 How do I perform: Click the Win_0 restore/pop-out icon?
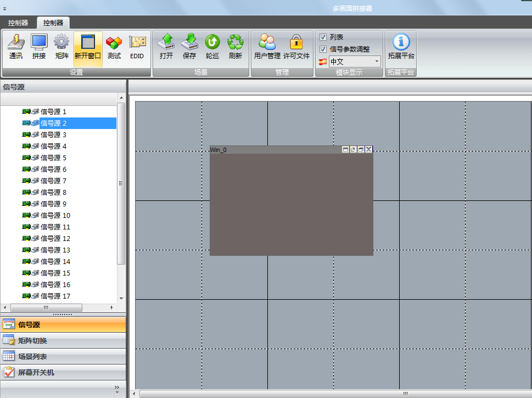click(353, 149)
